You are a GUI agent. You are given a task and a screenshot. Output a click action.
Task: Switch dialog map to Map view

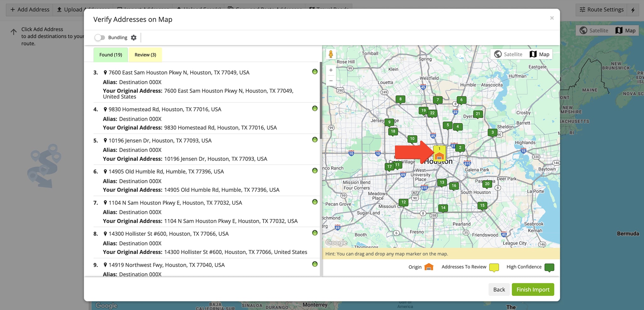(x=540, y=54)
